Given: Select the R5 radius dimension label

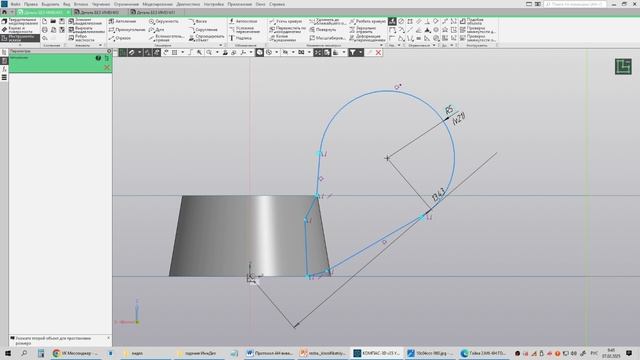Looking at the screenshot, I should coord(449,109).
